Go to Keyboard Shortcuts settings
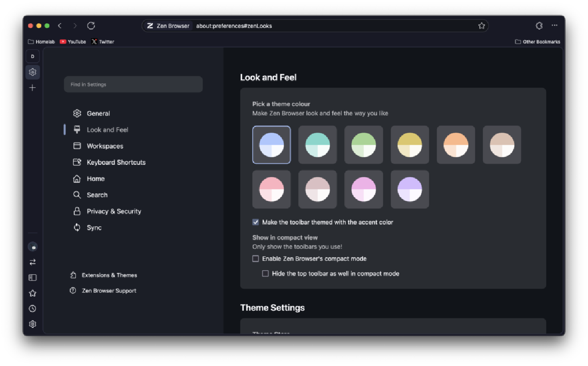Screen dimensions: 588x366 (x=116, y=163)
